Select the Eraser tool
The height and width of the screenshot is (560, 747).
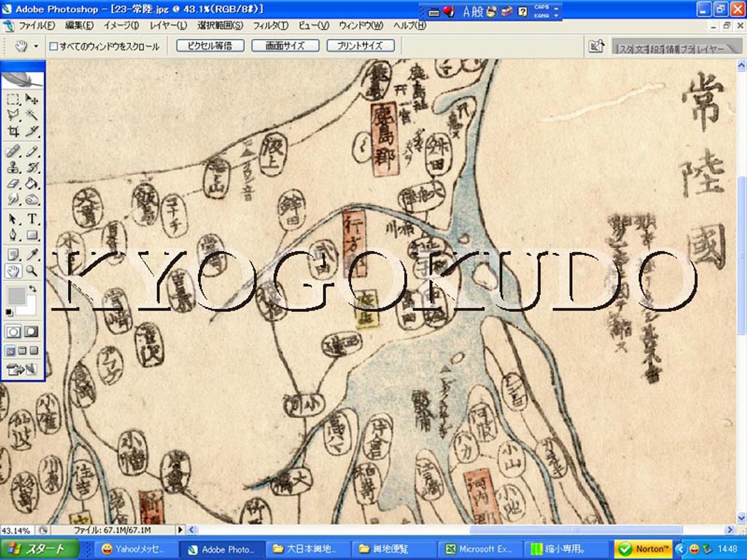pos(13,183)
